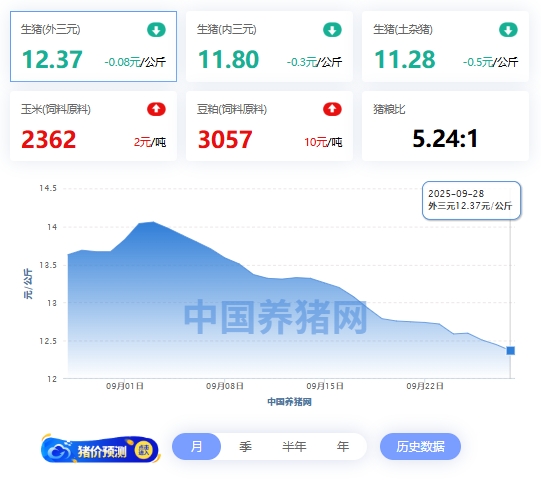This screenshot has width=541, height=483.
Task: Select the 玉米(饲料原料) price card
Action: (94, 126)
